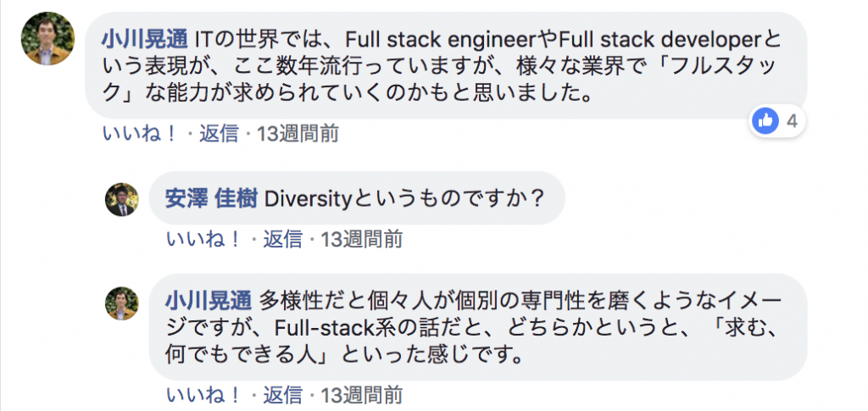
Task: Click 小川晃通's avatar on the top comment
Action: point(47,38)
